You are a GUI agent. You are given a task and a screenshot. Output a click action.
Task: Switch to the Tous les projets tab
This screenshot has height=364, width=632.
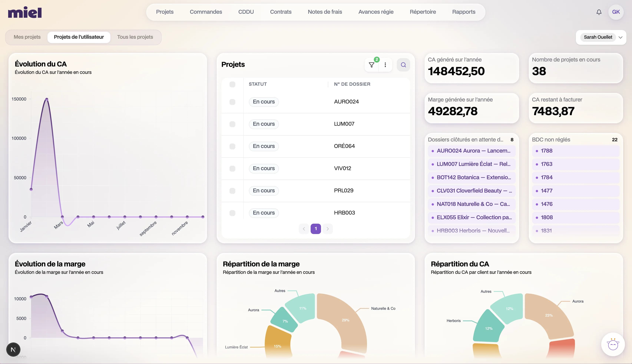click(135, 37)
